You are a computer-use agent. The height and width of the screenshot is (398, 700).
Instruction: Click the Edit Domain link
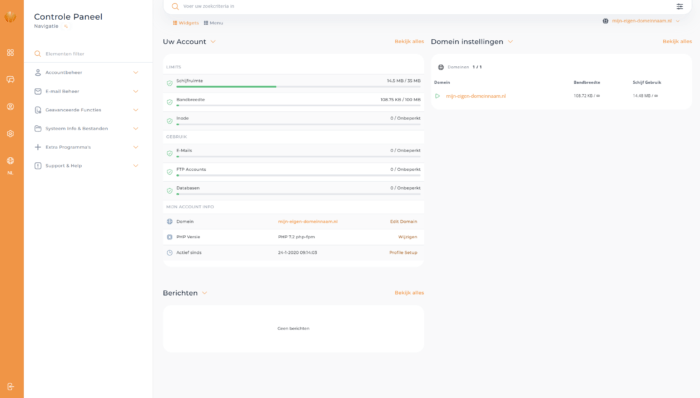tap(404, 222)
